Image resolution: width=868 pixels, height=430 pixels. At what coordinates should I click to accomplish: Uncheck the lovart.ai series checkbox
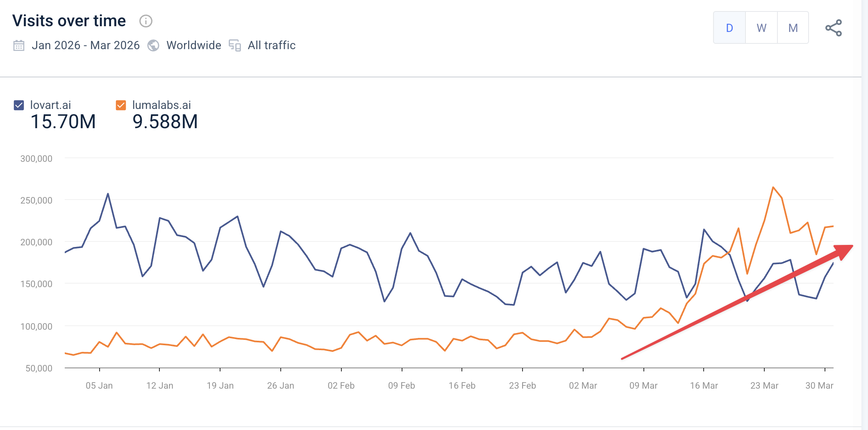[x=19, y=105]
